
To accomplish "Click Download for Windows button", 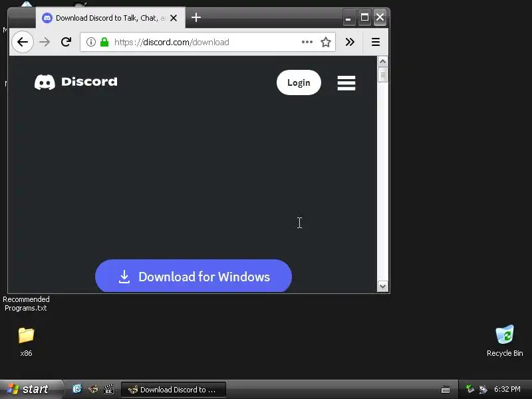I will pos(194,276).
